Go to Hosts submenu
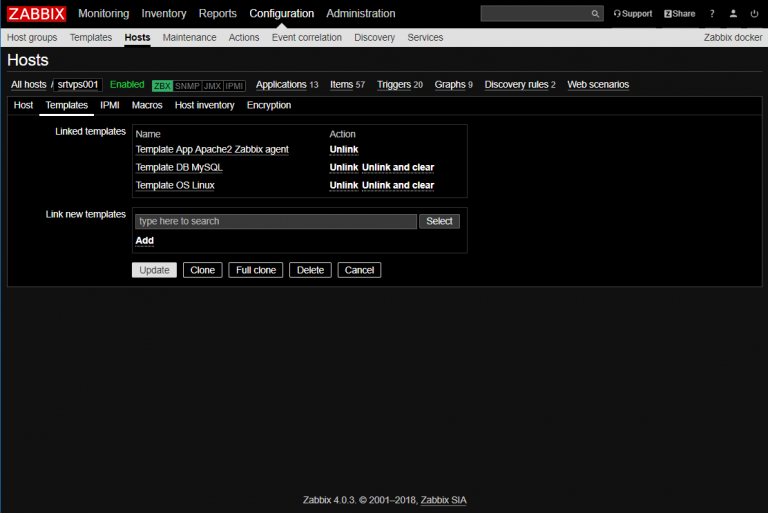This screenshot has width=768, height=513. click(137, 38)
